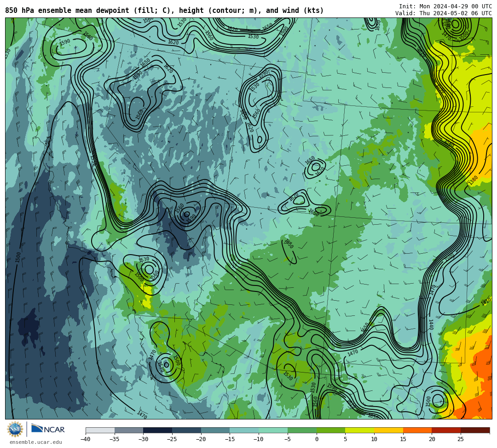
Task: Click the -35 colorbar tick label
Action: click(115, 439)
